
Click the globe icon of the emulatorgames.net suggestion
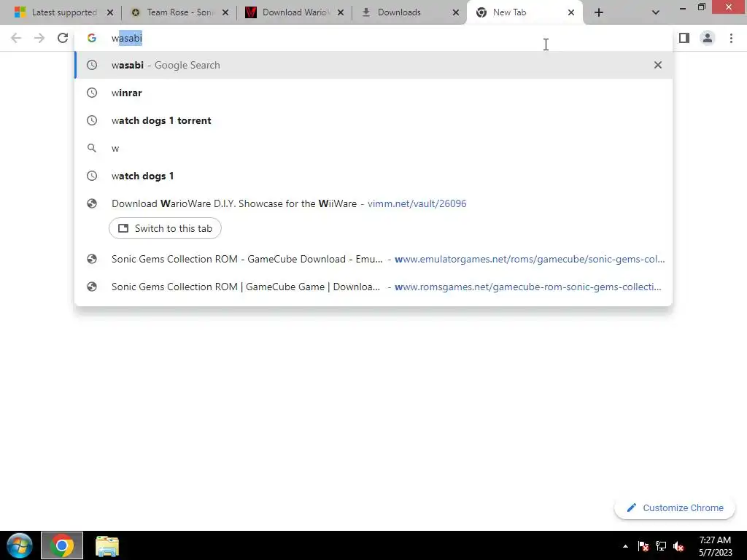92,259
